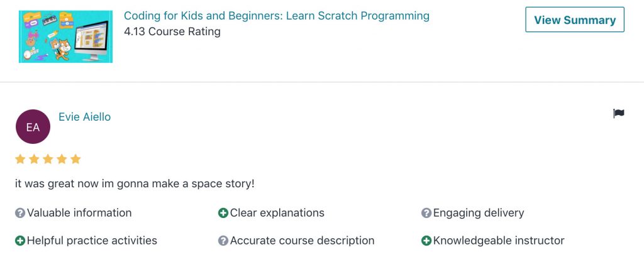644x257 pixels.
Task: Click the question icon beside Engaging delivery
Action: [426, 213]
